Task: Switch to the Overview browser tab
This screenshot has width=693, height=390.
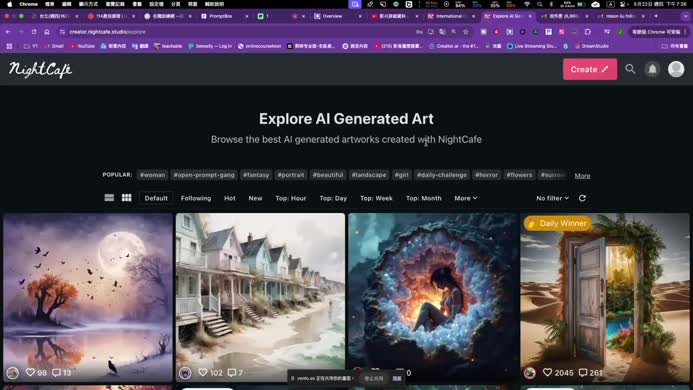Action: [332, 16]
